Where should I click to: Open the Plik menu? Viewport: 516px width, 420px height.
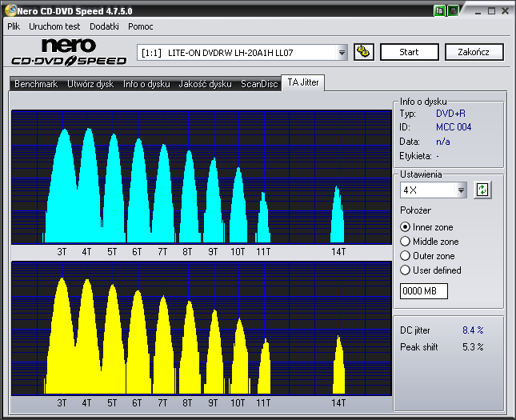(x=14, y=26)
